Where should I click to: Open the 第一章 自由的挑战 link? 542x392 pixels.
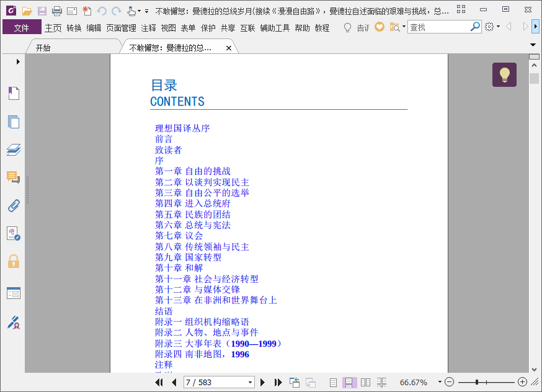pyautogui.click(x=192, y=171)
